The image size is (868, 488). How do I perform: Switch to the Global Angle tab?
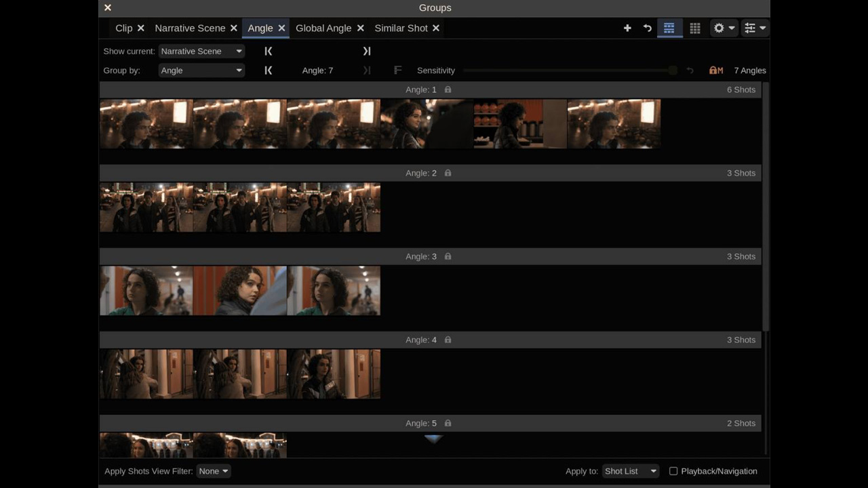(x=323, y=28)
